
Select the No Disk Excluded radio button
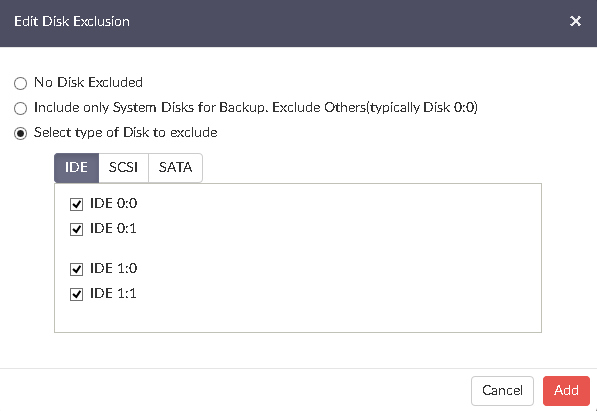click(x=21, y=83)
